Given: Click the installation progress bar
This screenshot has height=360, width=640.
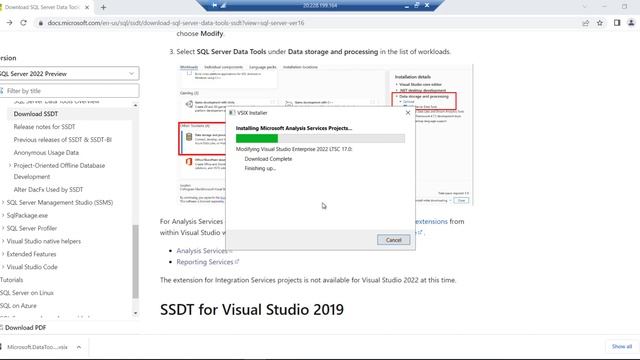Looking at the screenshot, I should coord(320,138).
